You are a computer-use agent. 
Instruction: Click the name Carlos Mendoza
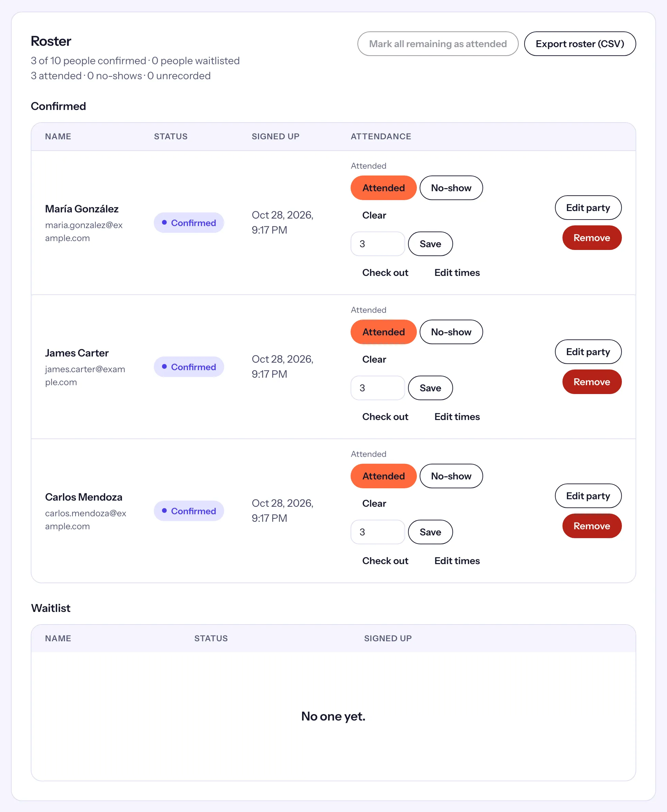pos(83,497)
